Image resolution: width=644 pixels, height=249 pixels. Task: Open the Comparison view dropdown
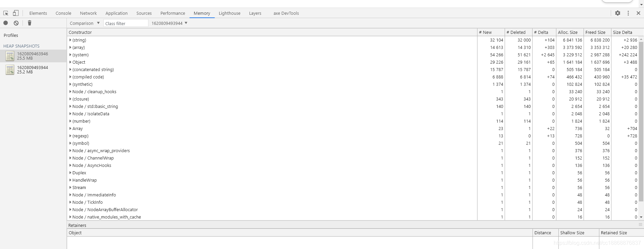pos(85,23)
